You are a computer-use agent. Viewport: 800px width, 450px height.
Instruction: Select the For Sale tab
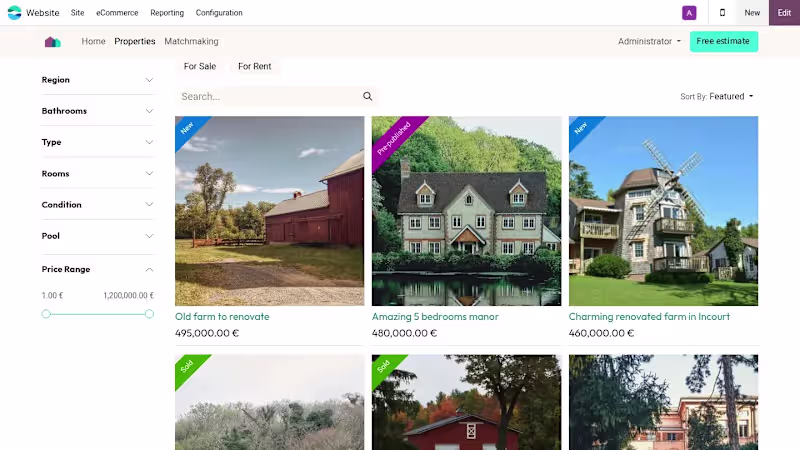click(x=200, y=66)
